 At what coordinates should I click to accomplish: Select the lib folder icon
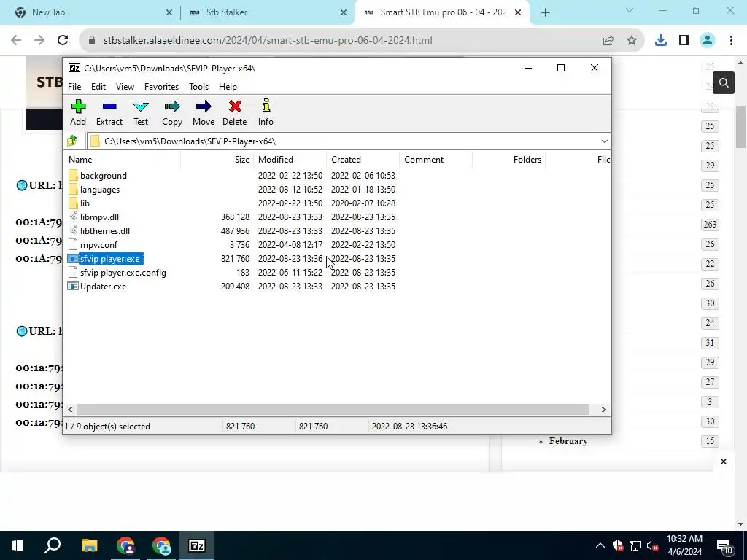pos(72,203)
